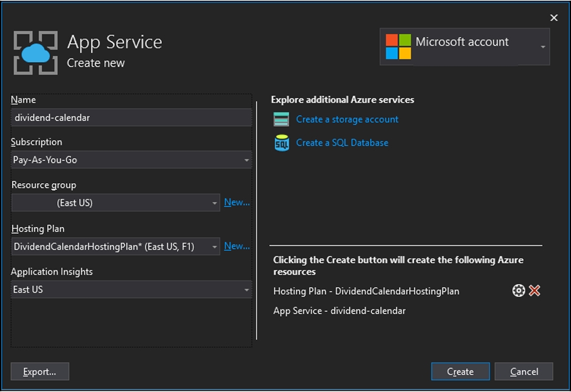Remove Hosting Plan with red X icon
The width and height of the screenshot is (571, 392).
[535, 290]
